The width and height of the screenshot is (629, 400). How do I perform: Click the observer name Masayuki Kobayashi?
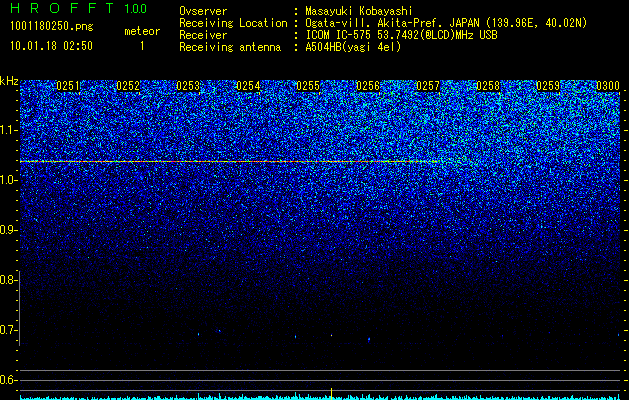(x=359, y=11)
